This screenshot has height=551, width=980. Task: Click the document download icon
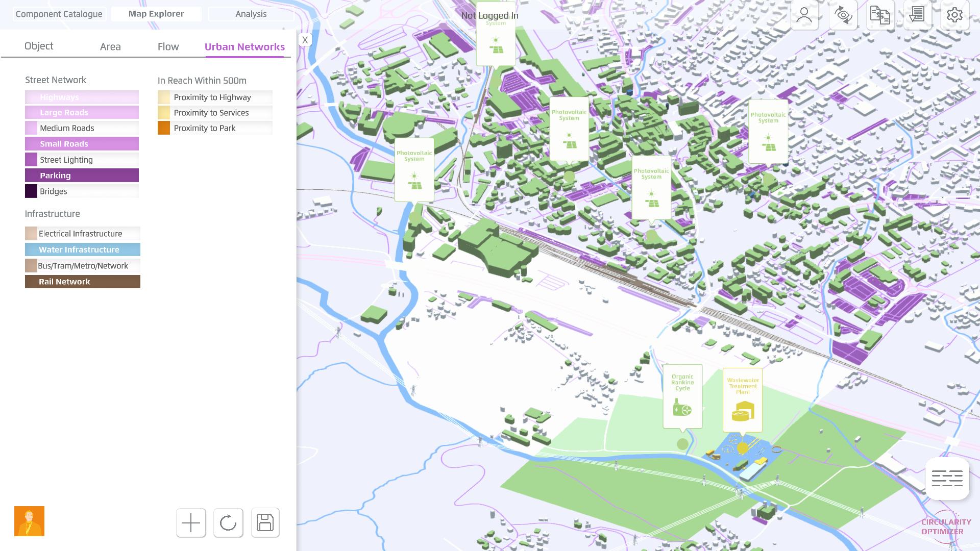point(917,15)
